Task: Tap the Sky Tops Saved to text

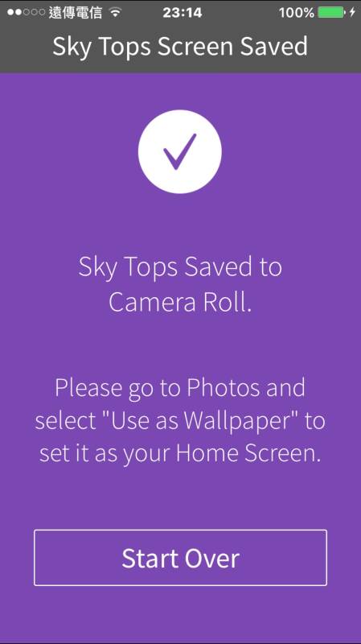Action: pos(180,268)
